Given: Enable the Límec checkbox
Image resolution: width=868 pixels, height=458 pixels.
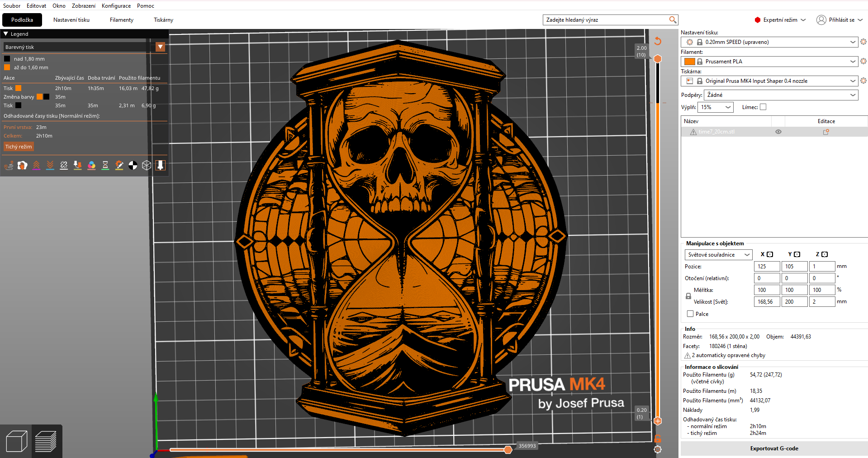Looking at the screenshot, I should click(x=763, y=107).
